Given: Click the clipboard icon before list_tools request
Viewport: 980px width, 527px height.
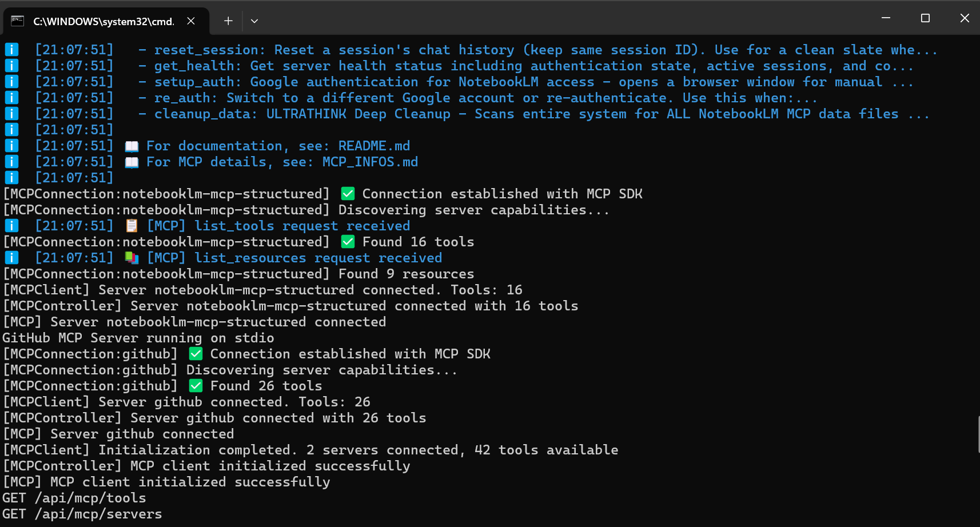Looking at the screenshot, I should click(x=132, y=226).
